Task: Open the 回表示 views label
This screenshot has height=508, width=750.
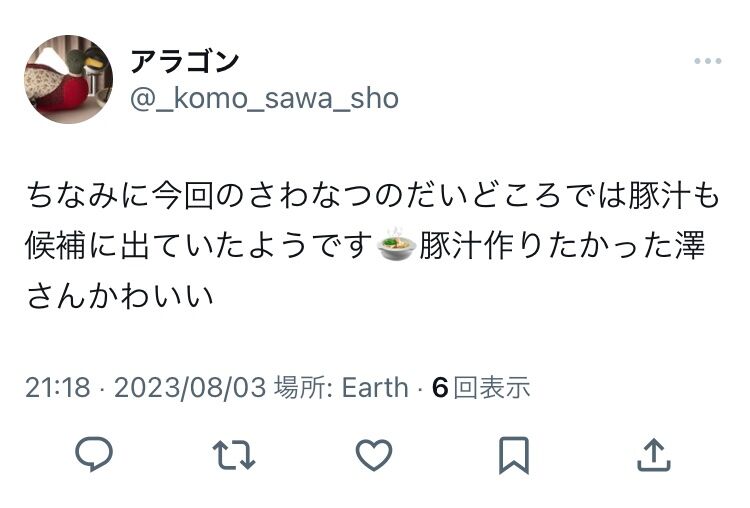Action: [x=492, y=387]
